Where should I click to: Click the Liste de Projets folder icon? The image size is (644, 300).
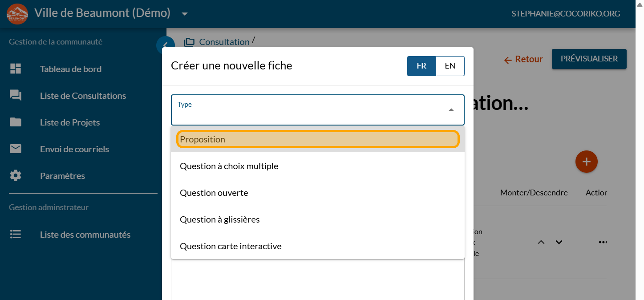[16, 122]
